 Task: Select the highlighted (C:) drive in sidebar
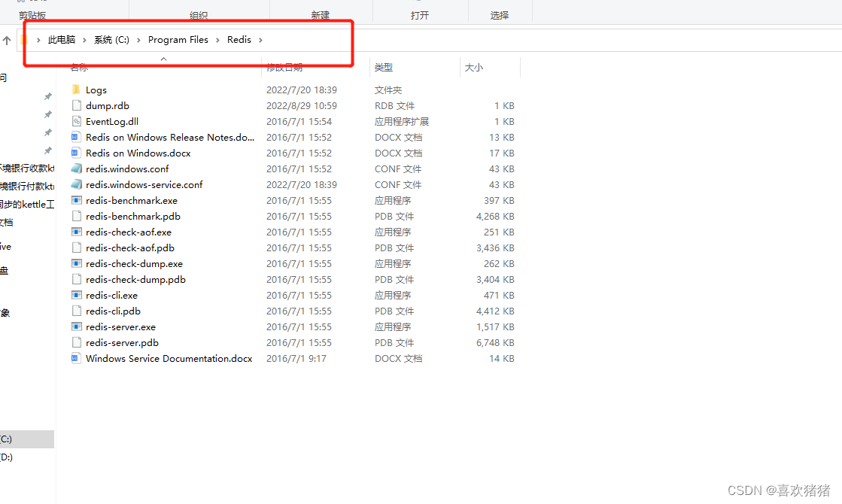pos(27,439)
